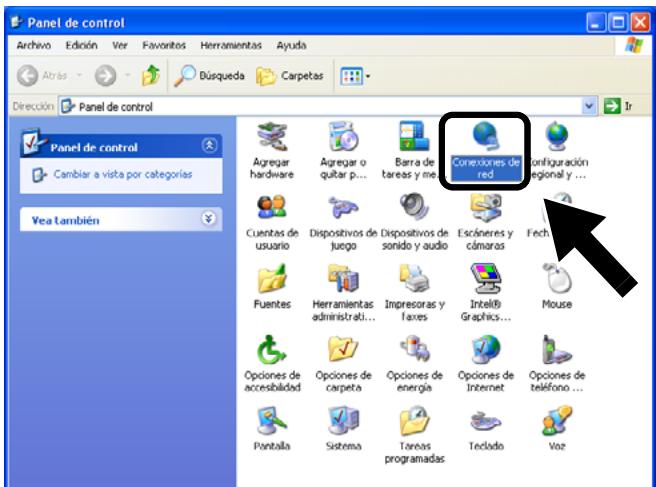Open the forward history dropdown arrow

point(128,76)
